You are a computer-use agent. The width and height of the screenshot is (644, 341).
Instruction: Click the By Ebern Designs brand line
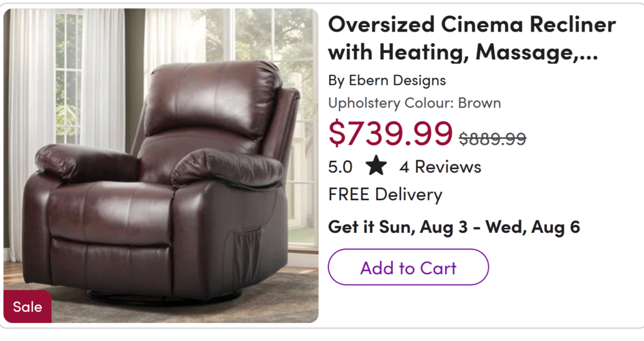coord(386,80)
